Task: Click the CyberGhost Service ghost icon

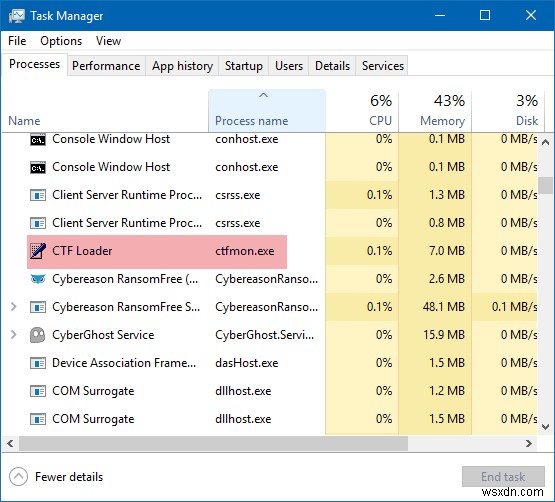Action: tap(38, 335)
